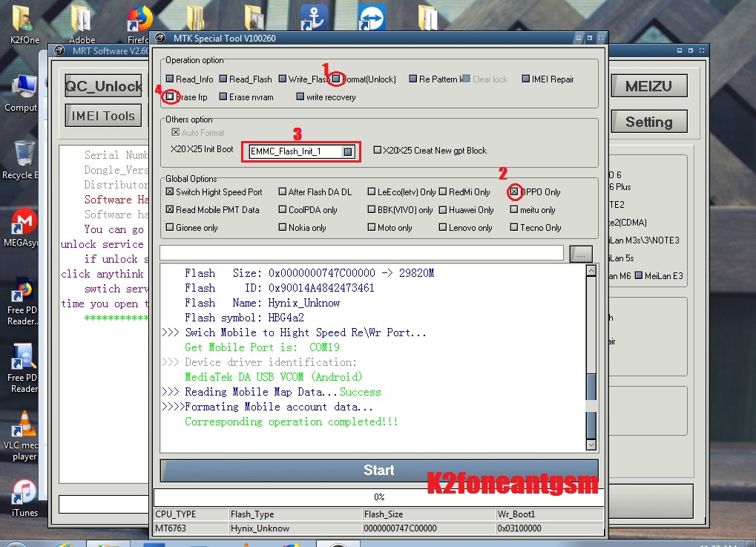This screenshot has width=756, height=547.
Task: Tick MeiLan E3 checkbox in MRT window
Action: (639, 275)
